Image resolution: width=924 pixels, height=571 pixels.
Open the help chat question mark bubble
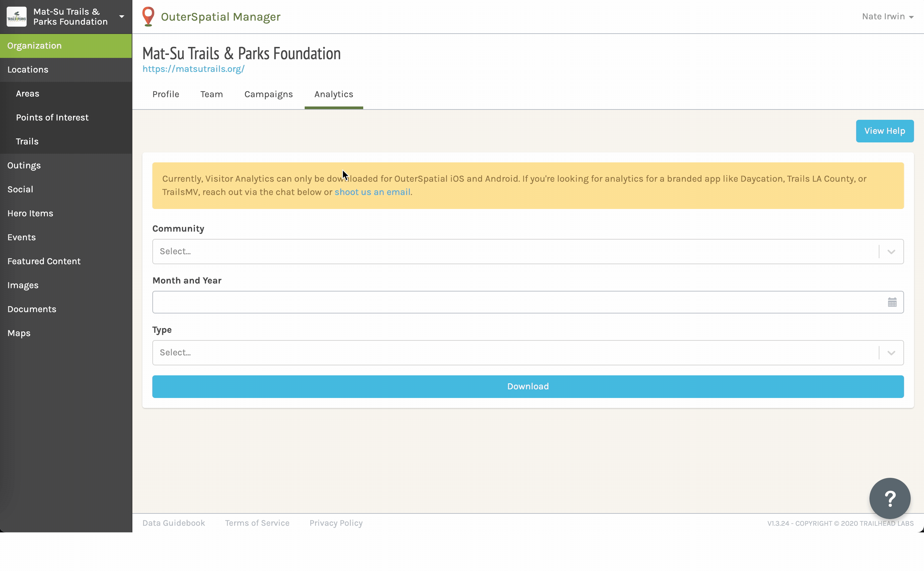pyautogui.click(x=890, y=498)
